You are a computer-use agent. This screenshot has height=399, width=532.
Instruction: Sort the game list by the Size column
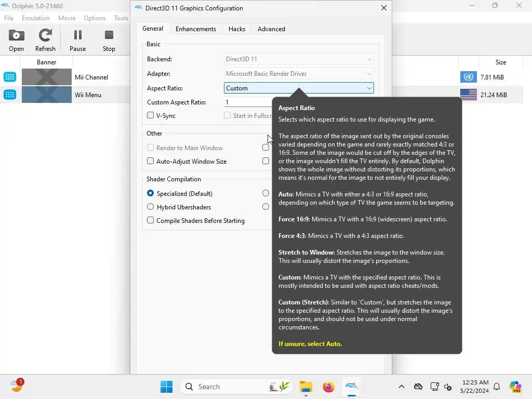[500, 62]
